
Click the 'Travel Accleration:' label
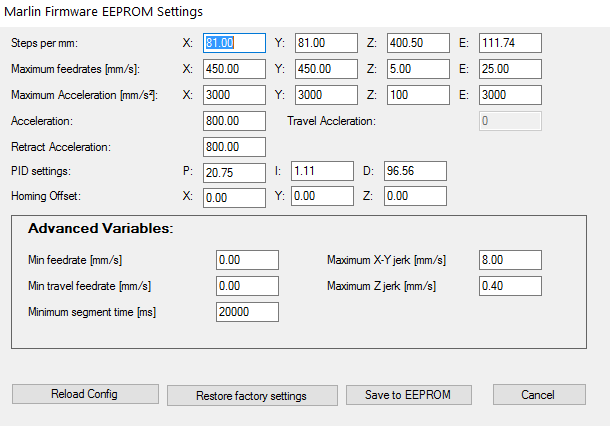[331, 121]
